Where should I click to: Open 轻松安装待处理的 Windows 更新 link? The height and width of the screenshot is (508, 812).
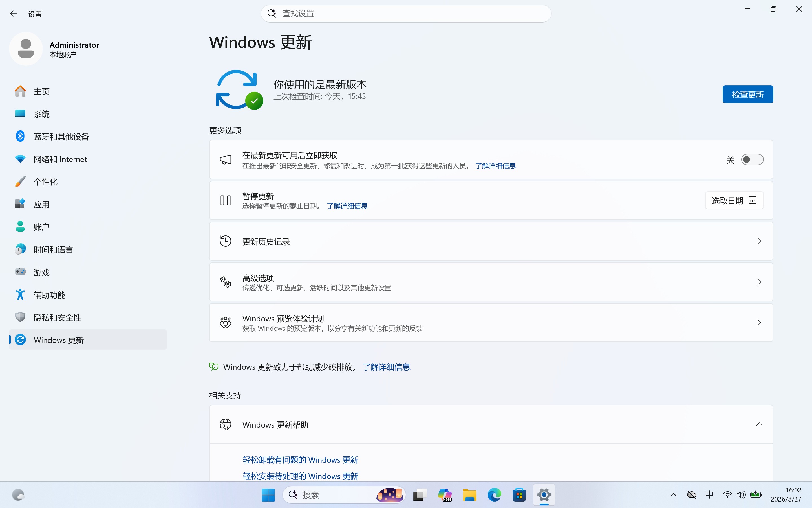tap(300, 476)
